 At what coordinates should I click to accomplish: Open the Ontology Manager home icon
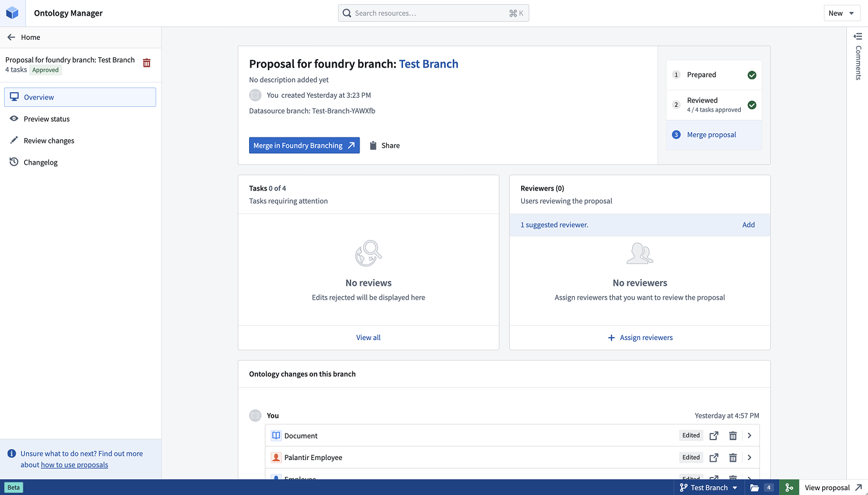(x=11, y=13)
